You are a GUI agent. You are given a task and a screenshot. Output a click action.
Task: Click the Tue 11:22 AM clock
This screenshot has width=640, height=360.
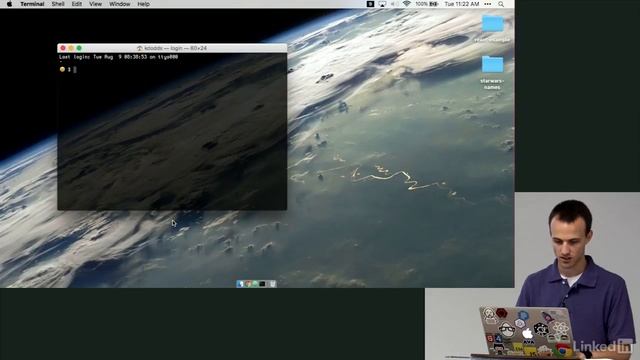point(462,4)
